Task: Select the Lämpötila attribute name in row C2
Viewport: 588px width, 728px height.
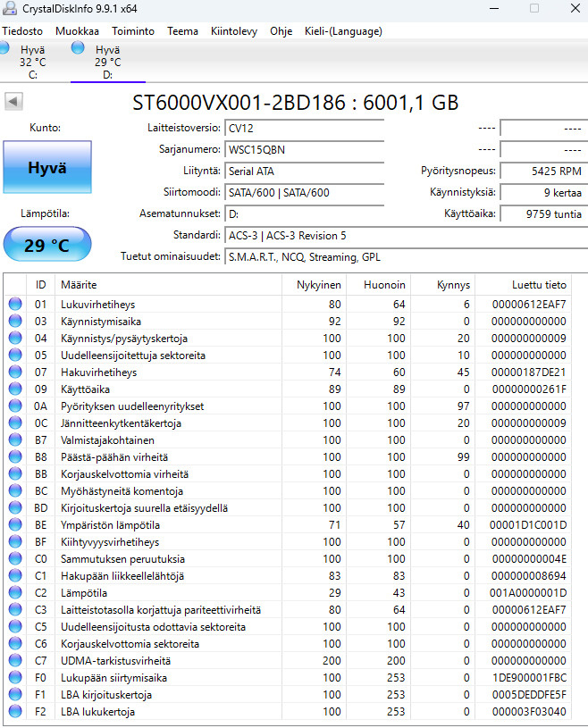Action: tap(84, 593)
